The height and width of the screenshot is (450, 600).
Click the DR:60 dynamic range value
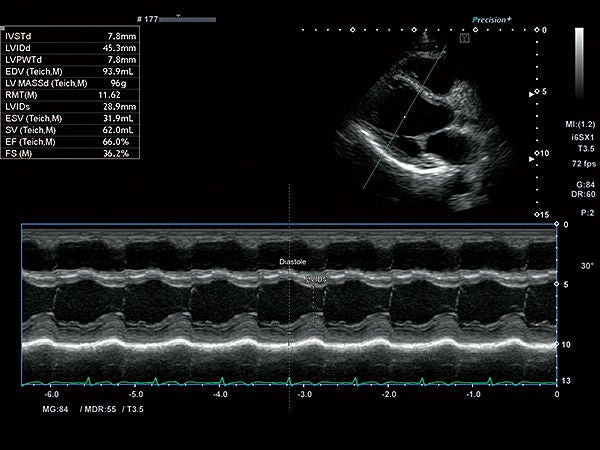[583, 194]
